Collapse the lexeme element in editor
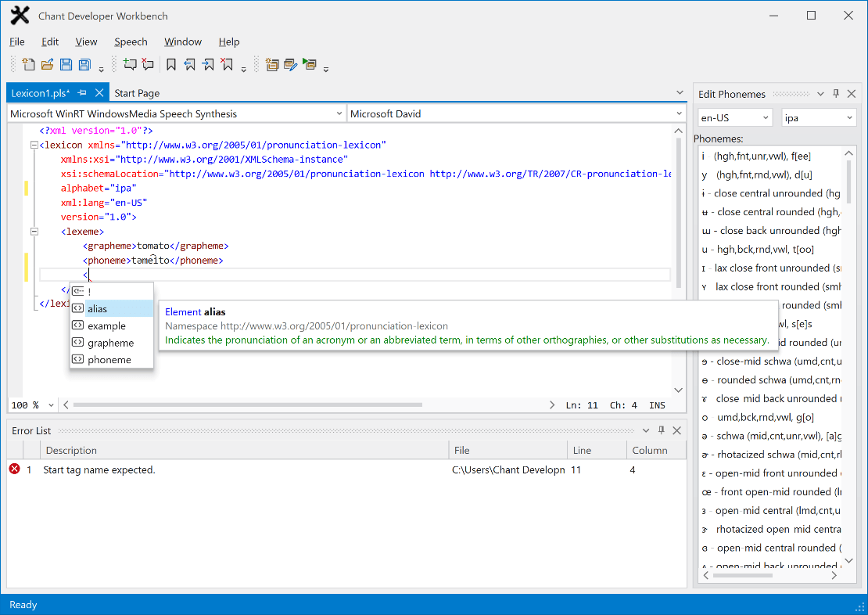Viewport: 868px width, 615px height. [x=34, y=232]
